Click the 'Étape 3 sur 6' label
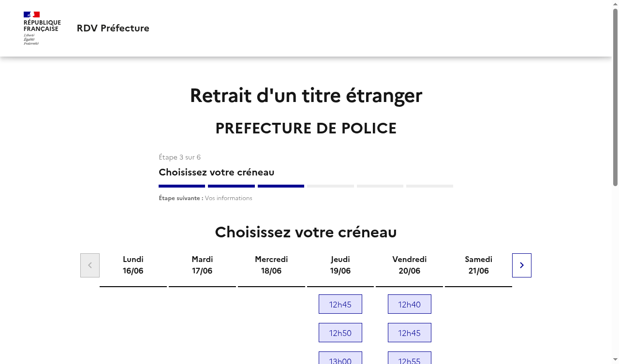The image size is (619, 364). (179, 157)
